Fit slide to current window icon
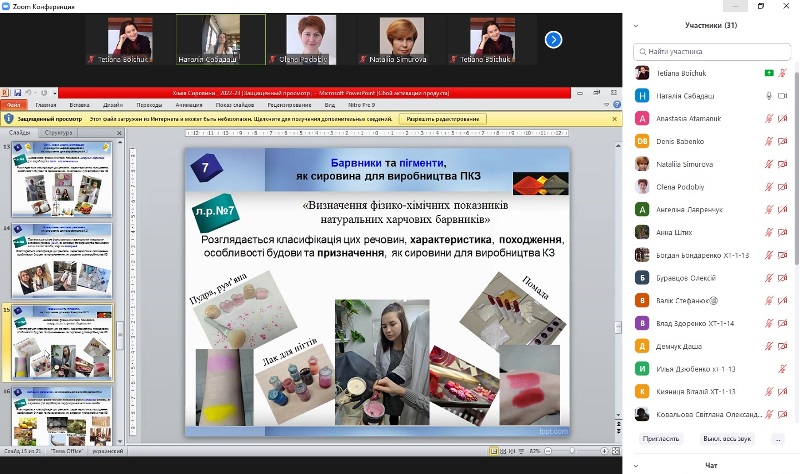The height and width of the screenshot is (474, 800). coord(616,451)
